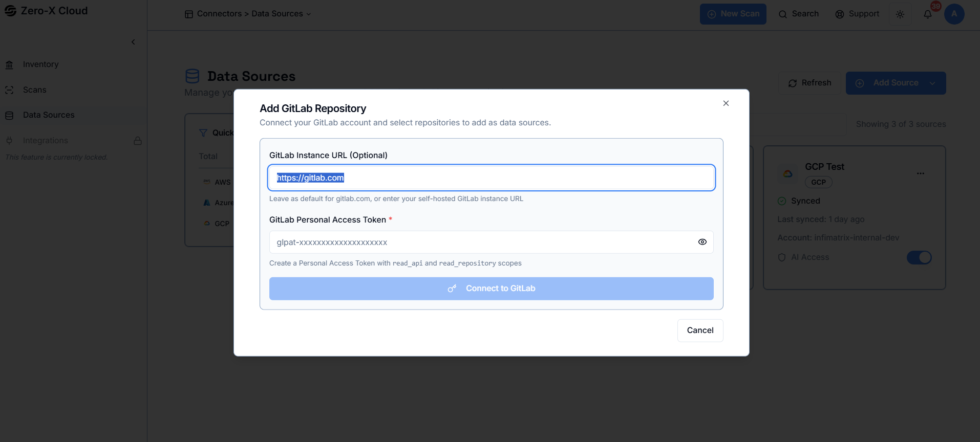Click the Total label in quick filters

(x=208, y=157)
